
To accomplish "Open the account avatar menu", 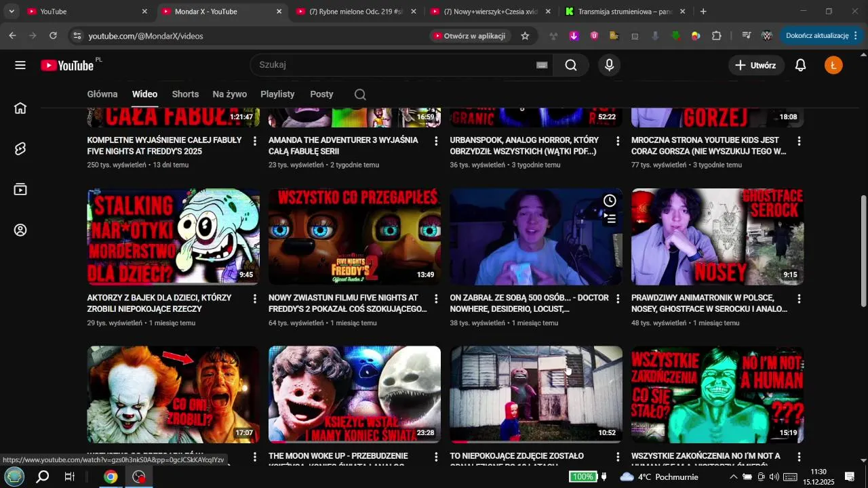I will click(833, 65).
